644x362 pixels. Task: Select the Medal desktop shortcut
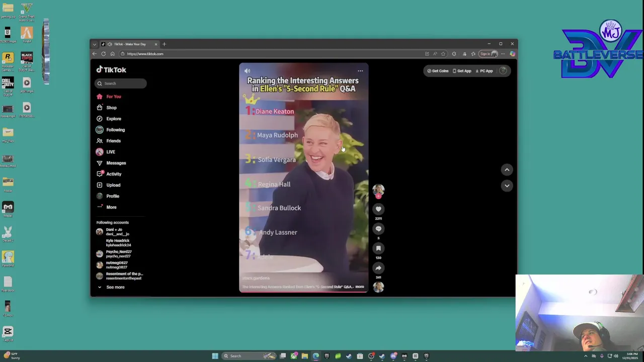[x=8, y=209]
